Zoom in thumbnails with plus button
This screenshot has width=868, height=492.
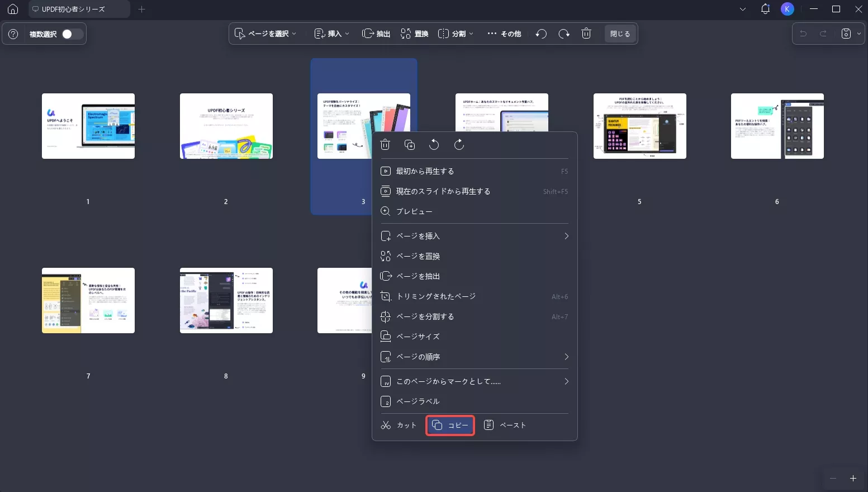point(853,478)
